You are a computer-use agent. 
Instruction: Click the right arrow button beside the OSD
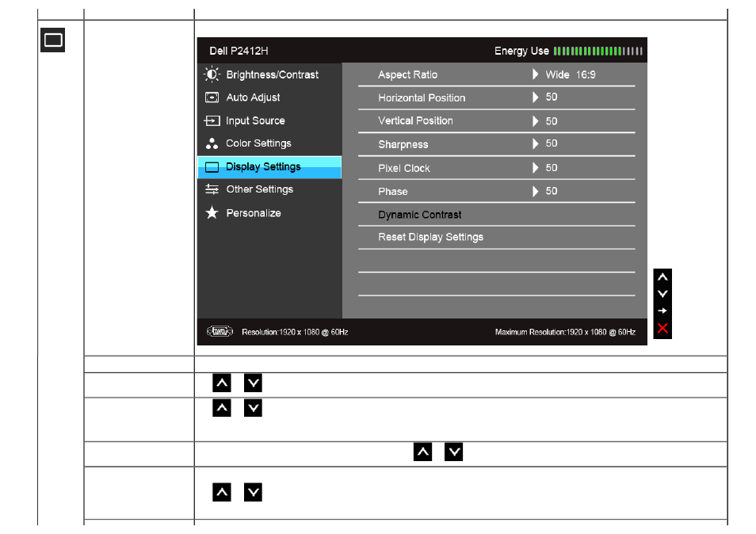tap(662, 311)
